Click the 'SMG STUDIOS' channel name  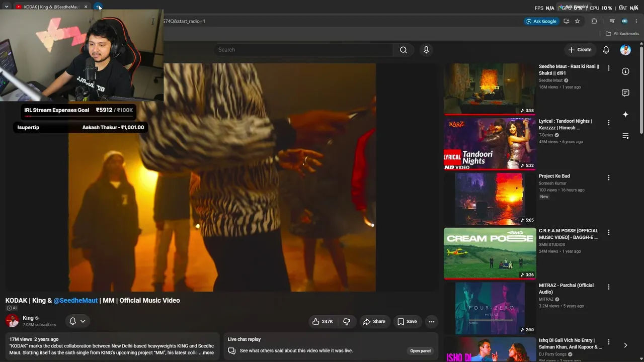pos(552,245)
